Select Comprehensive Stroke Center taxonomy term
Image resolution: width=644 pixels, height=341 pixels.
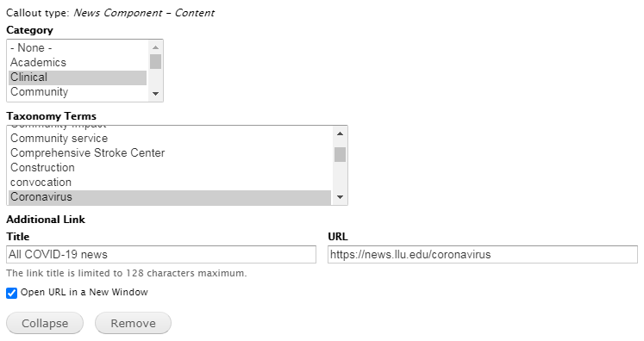point(170,153)
